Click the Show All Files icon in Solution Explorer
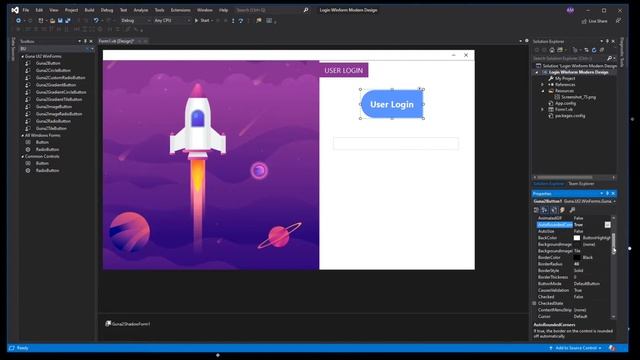 [602, 50]
